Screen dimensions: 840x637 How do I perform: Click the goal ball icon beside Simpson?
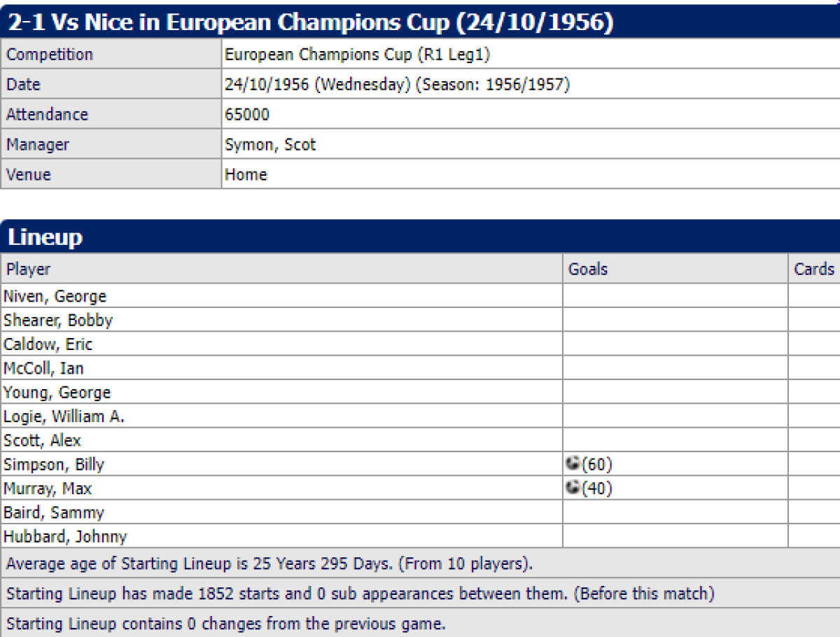(573, 463)
